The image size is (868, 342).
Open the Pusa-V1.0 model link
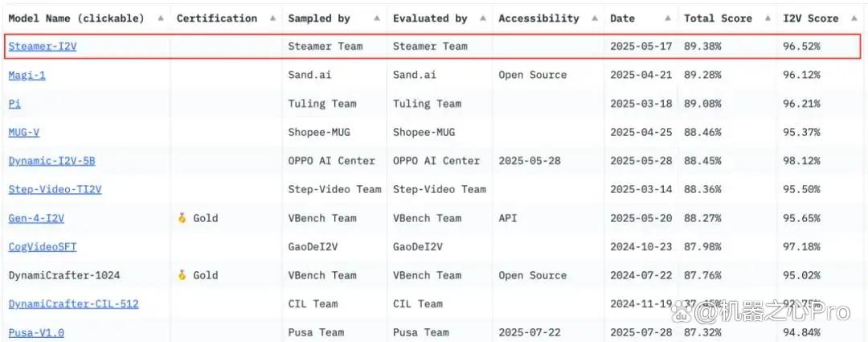[x=36, y=332]
